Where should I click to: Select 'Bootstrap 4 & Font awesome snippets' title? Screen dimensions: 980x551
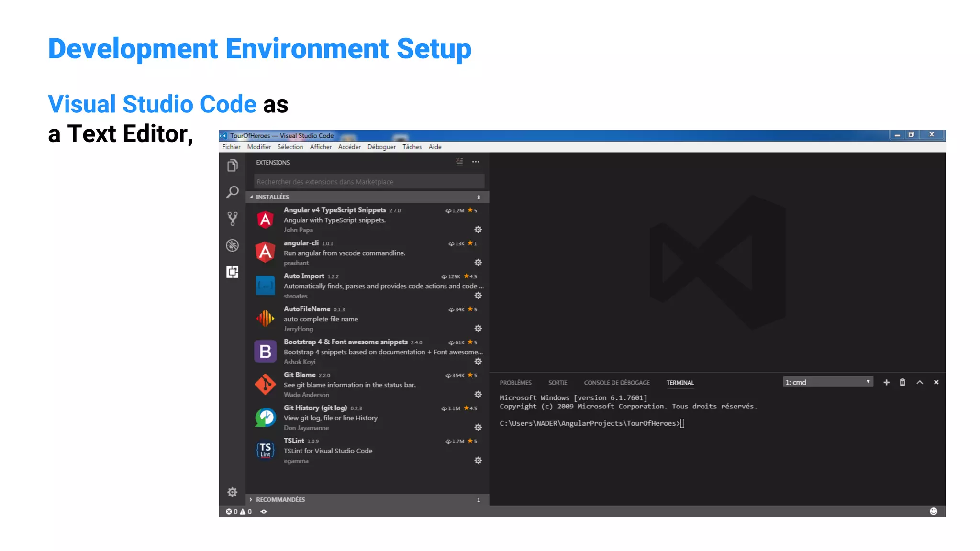(346, 342)
